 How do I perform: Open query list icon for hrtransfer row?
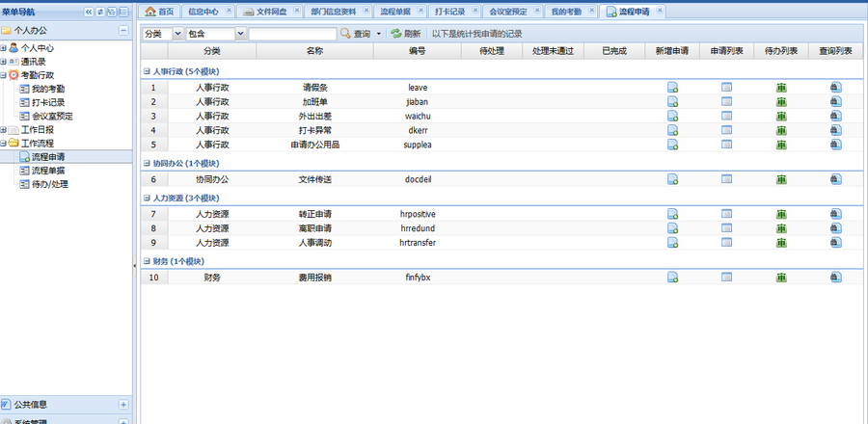coord(836,242)
